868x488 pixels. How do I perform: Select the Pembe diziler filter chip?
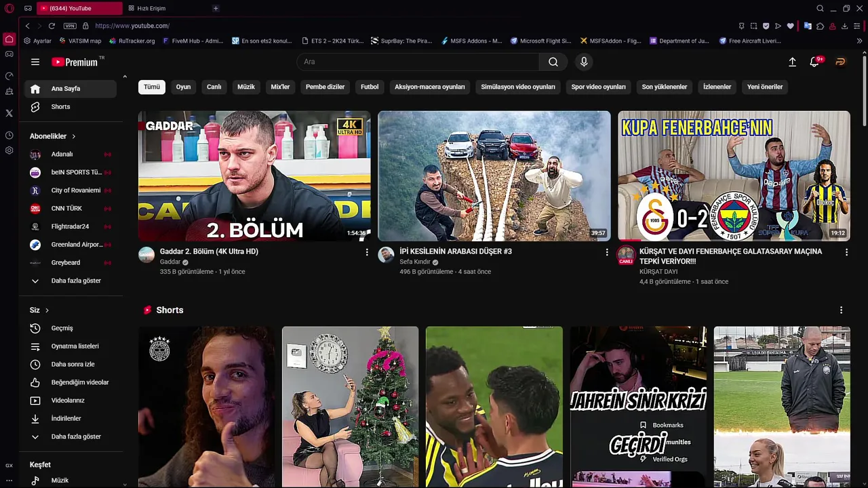coord(325,87)
